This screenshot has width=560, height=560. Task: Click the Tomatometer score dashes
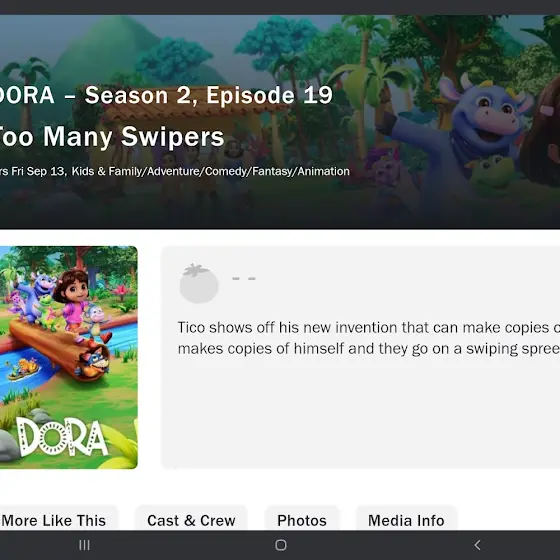click(x=244, y=279)
